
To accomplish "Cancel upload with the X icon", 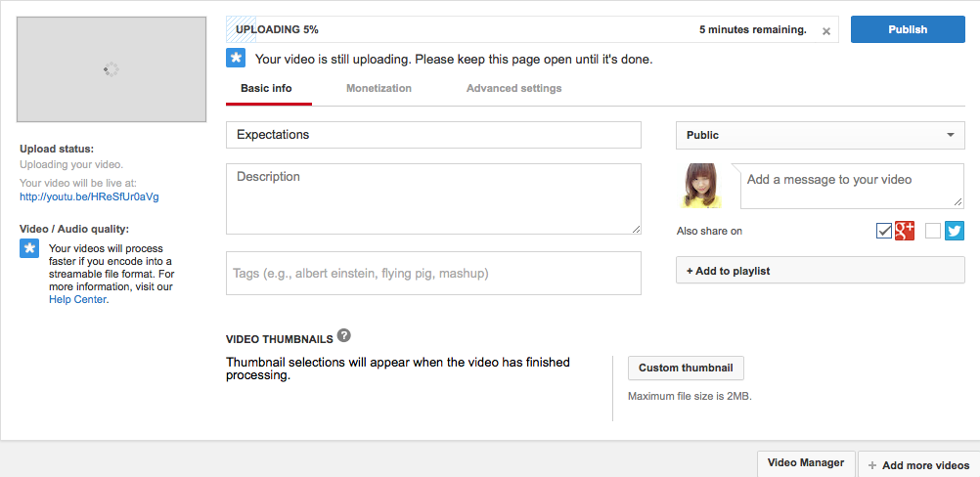I will tap(825, 31).
